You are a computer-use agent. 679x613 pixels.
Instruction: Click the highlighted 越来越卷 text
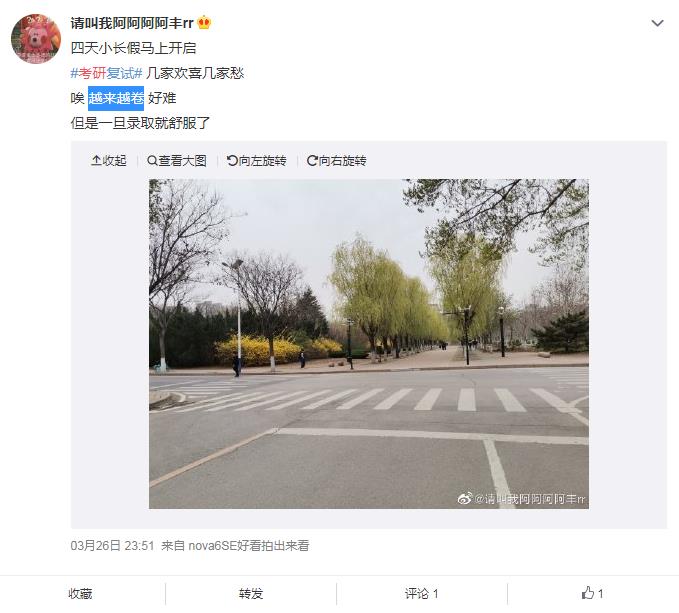coord(116,98)
